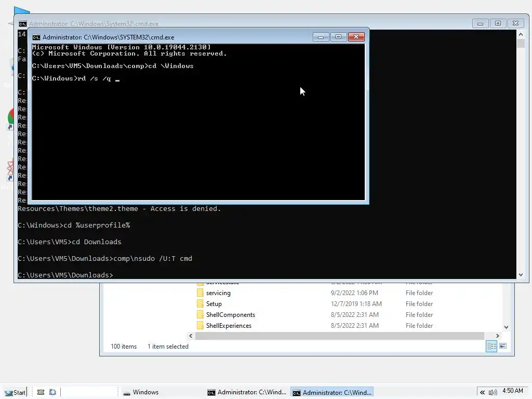Click 'comp\nsudo /U:T cmd' line in back cmd
532x399 pixels.
(x=105, y=259)
